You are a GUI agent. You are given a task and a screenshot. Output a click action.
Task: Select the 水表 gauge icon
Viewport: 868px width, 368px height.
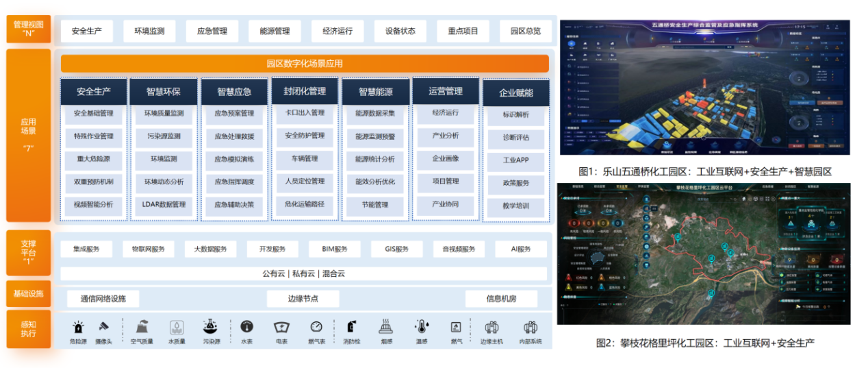point(247,326)
